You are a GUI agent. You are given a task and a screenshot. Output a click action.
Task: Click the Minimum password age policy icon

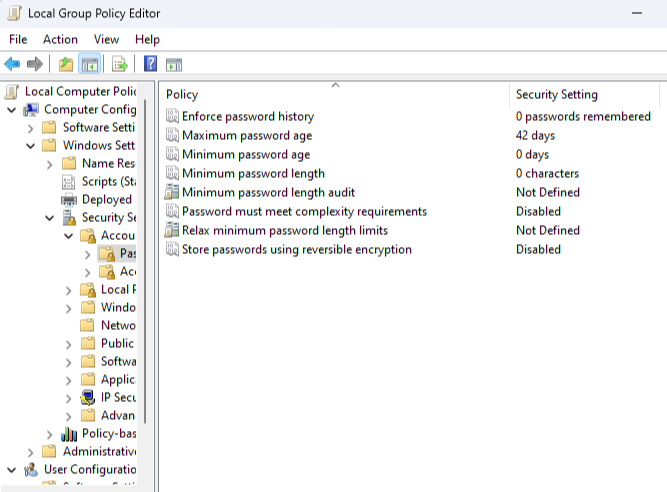172,154
